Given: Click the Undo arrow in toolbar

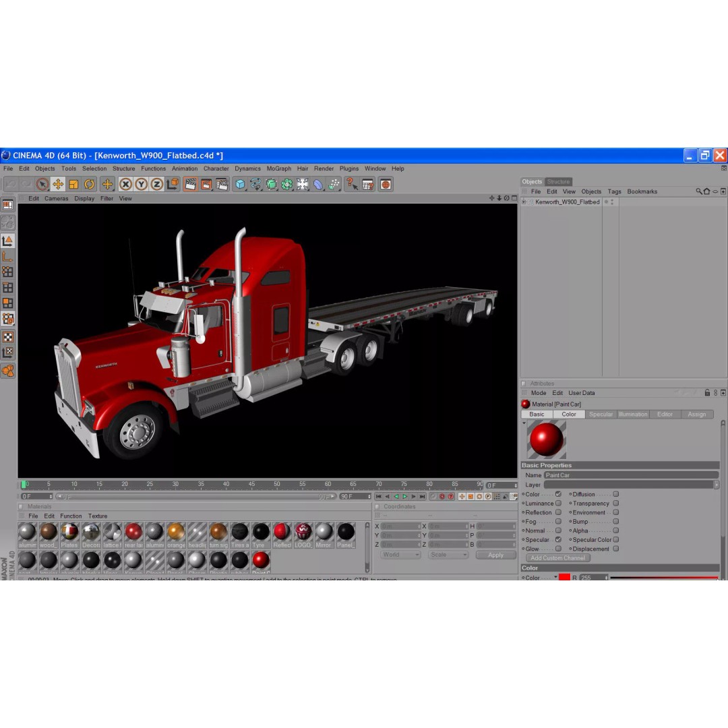Looking at the screenshot, I should (11, 184).
